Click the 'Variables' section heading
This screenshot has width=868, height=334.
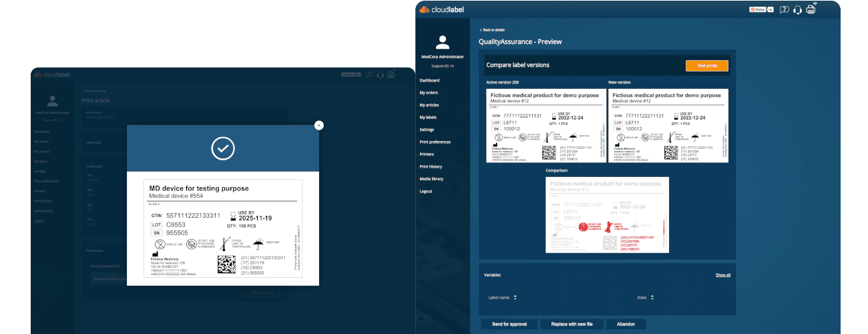click(492, 275)
